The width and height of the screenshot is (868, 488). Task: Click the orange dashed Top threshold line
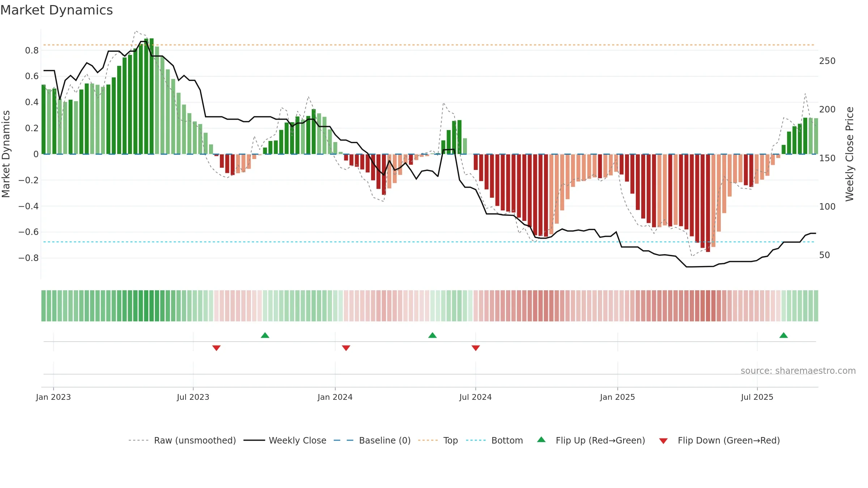[429, 45]
